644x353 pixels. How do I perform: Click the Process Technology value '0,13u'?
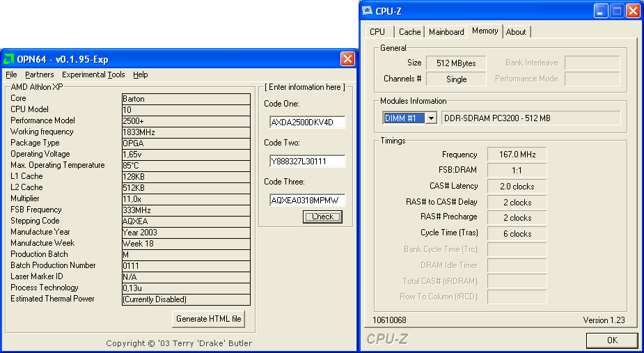click(x=186, y=288)
